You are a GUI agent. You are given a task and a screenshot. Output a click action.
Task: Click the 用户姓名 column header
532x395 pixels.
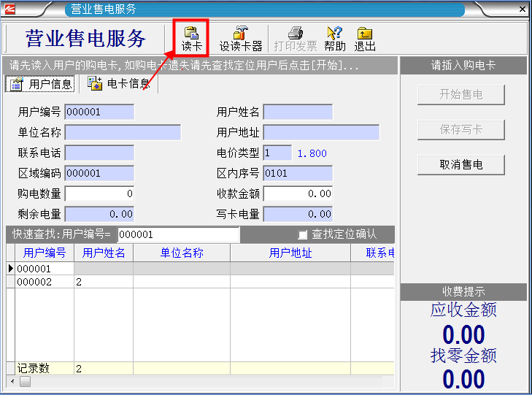click(x=104, y=253)
